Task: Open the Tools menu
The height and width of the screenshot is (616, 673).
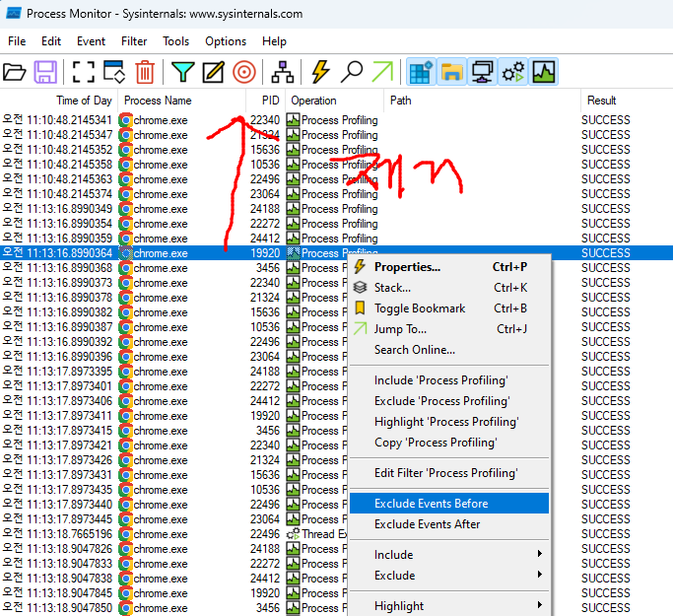Action: pos(176,41)
